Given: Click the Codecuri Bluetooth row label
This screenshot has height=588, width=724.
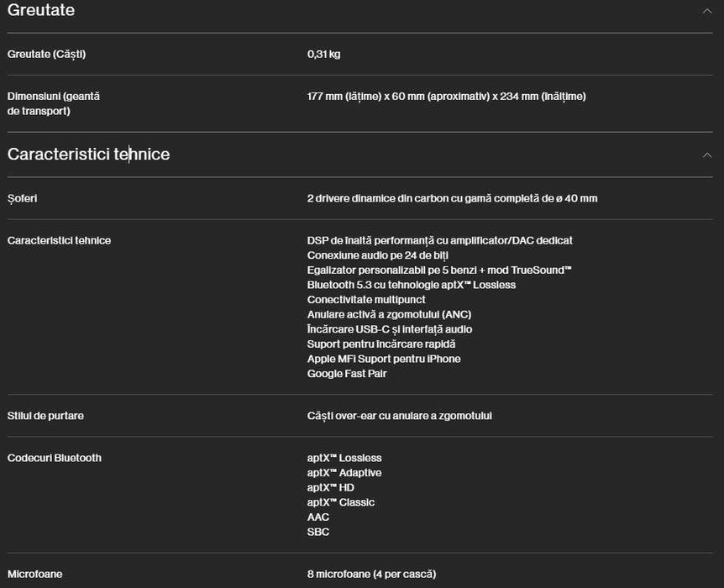Looking at the screenshot, I should pyautogui.click(x=54, y=459).
